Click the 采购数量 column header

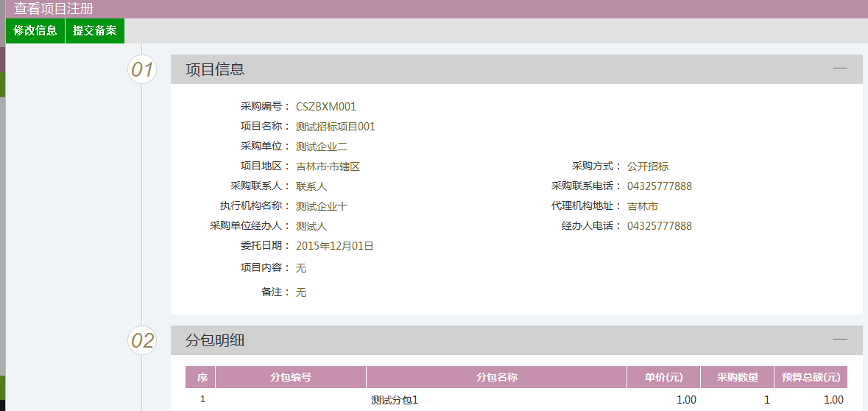(x=738, y=377)
